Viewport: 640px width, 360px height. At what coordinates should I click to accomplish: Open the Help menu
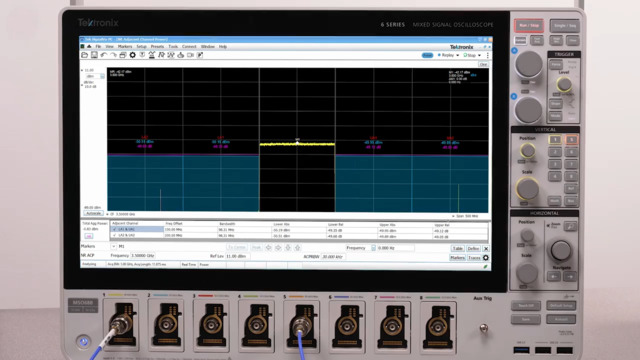[222, 47]
